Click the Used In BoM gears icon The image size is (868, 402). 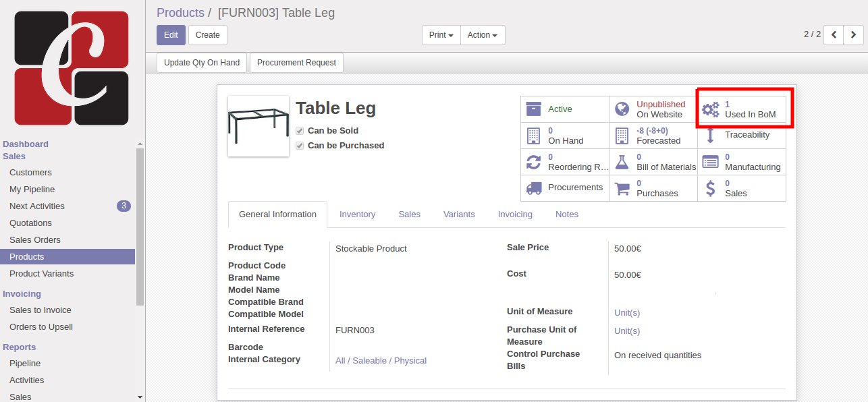(711, 109)
